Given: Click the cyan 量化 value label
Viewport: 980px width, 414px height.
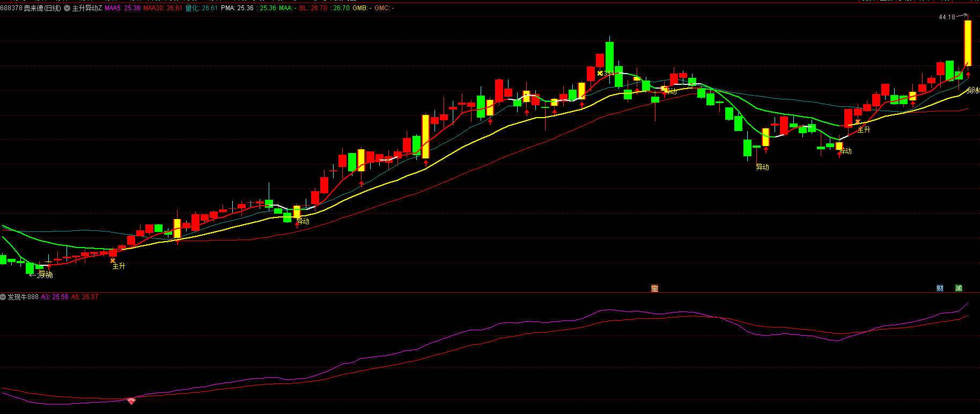Looking at the screenshot, I should click(201, 9).
